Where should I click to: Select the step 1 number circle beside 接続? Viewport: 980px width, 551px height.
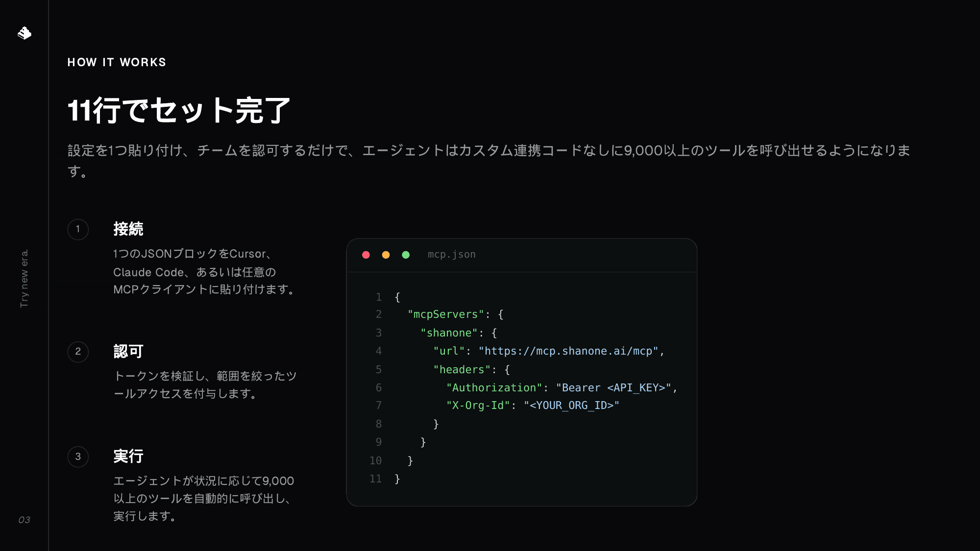78,229
